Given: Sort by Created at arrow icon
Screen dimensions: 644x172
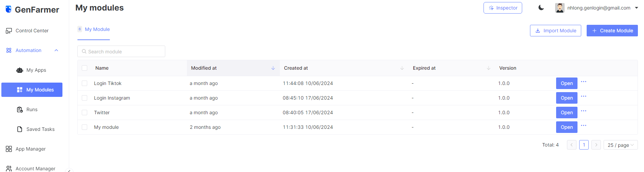Looking at the screenshot, I should 402,68.
